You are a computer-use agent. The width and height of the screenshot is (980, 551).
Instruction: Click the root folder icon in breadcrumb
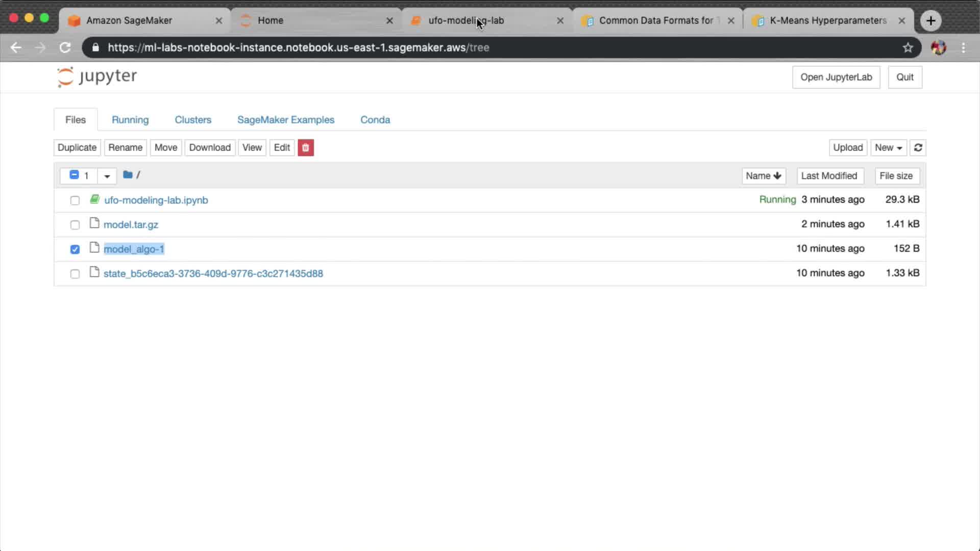(x=128, y=175)
